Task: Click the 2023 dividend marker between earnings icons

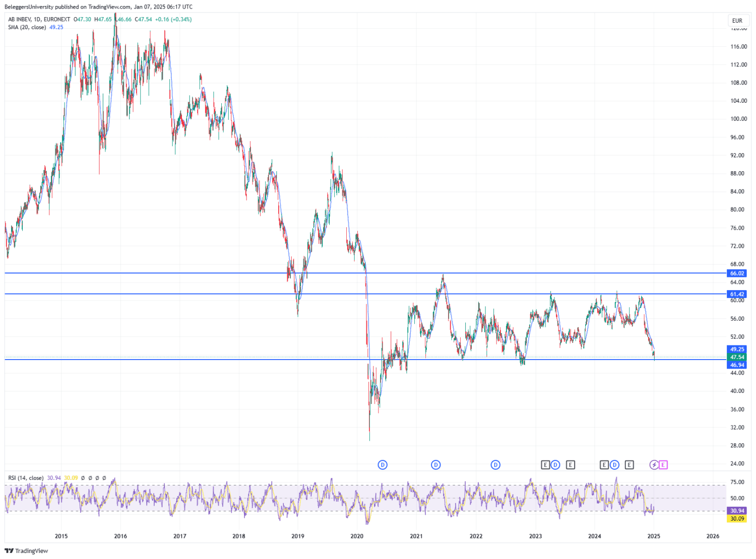Action: 555,465
